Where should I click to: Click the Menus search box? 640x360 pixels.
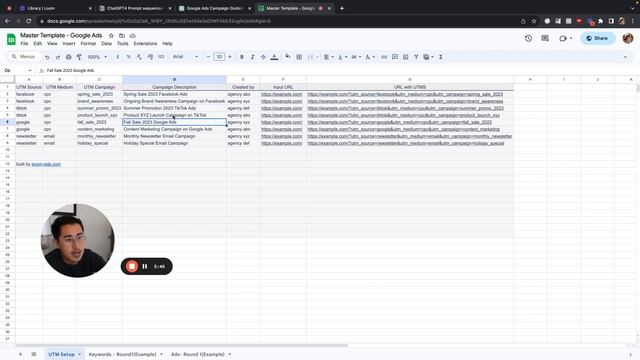[24, 57]
